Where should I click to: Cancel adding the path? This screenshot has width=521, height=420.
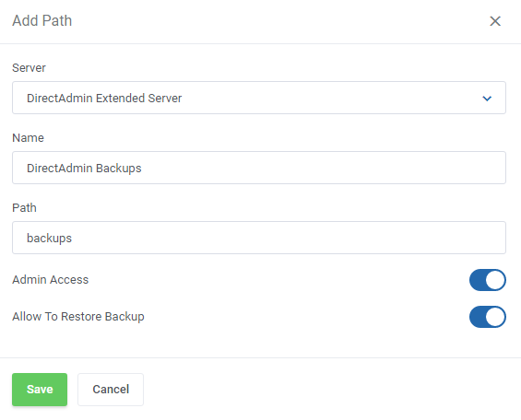[x=111, y=390]
